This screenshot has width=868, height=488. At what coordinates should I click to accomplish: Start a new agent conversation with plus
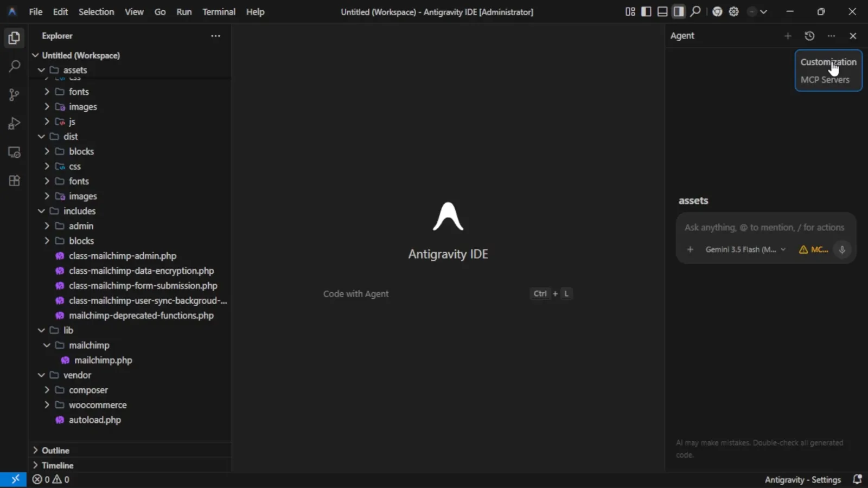point(788,36)
